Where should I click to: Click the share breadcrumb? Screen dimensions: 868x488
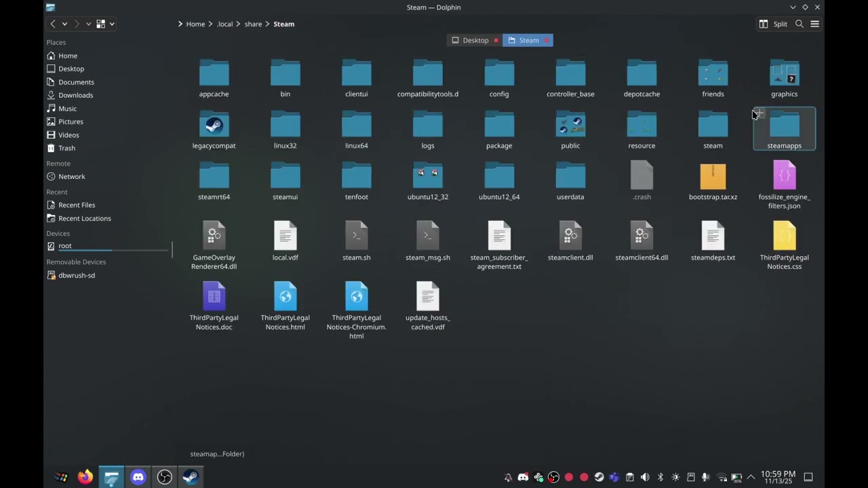[253, 24]
